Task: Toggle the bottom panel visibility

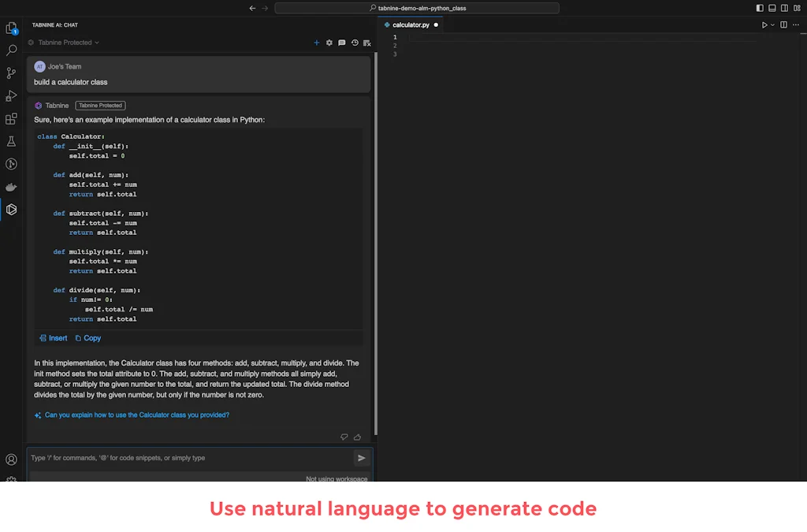Action: pyautogui.click(x=771, y=7)
